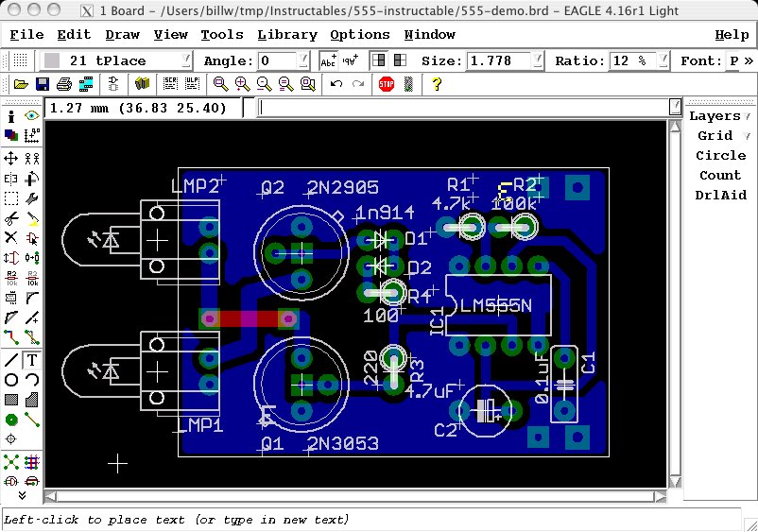
Task: Select the Change wrench tool
Action: [x=32, y=198]
